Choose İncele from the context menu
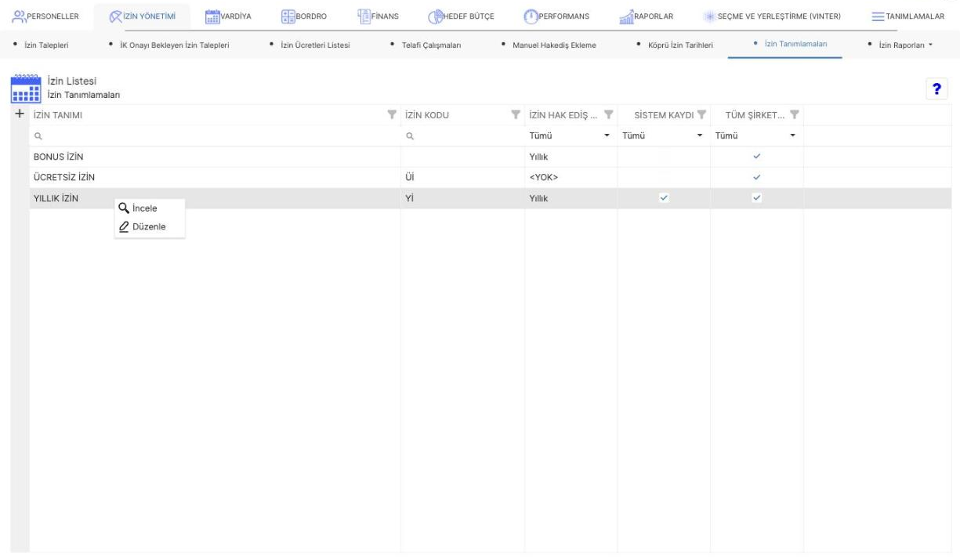Screen dimensions: 960x560 (x=150, y=208)
